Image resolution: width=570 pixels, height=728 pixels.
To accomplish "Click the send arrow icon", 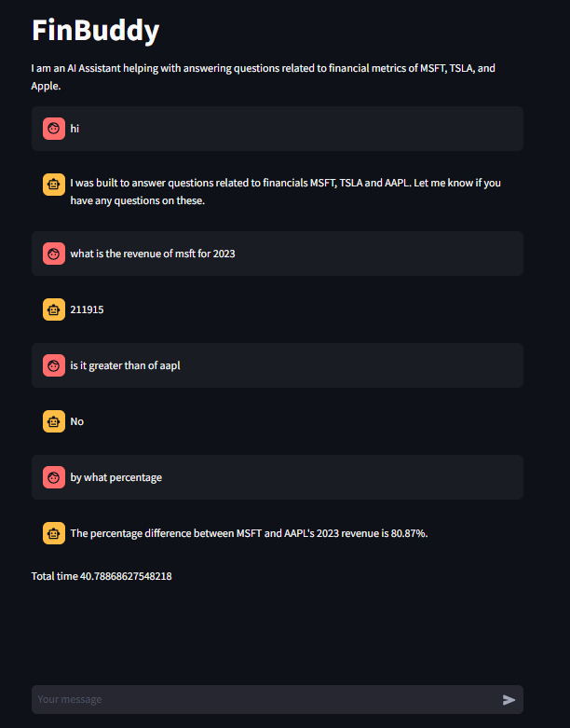I will tap(509, 700).
